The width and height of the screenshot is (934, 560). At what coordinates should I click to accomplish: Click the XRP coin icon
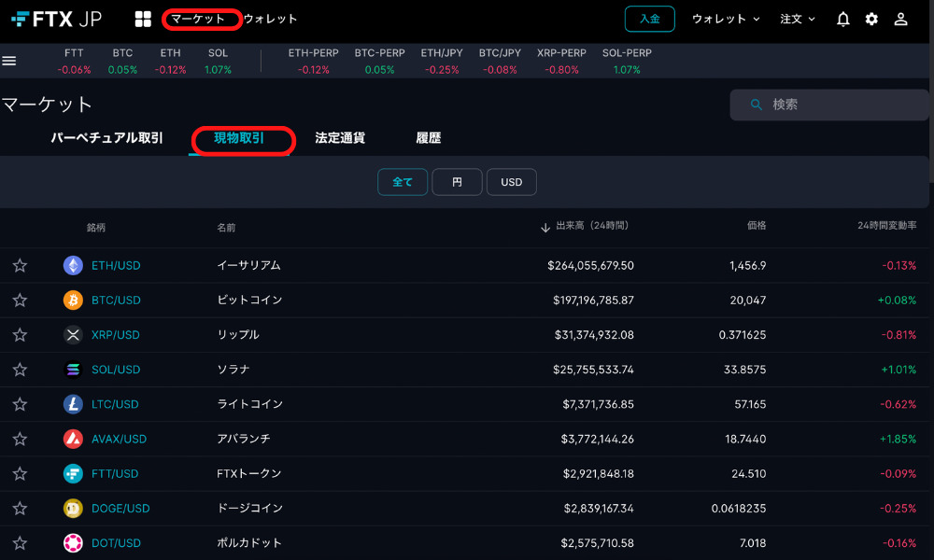[73, 334]
